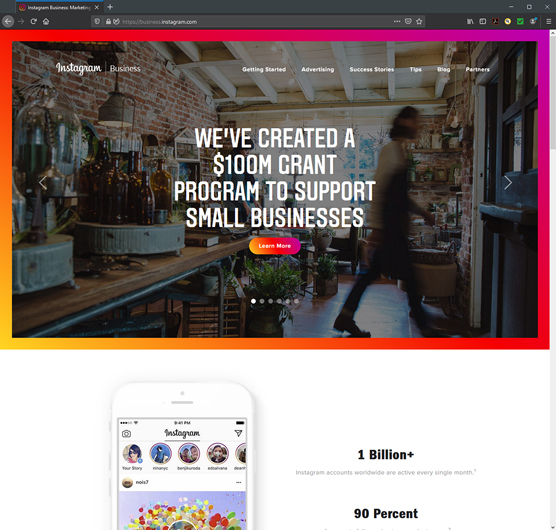The image size is (556, 530).
Task: Show the next carousel slide arrow
Action: click(x=508, y=183)
